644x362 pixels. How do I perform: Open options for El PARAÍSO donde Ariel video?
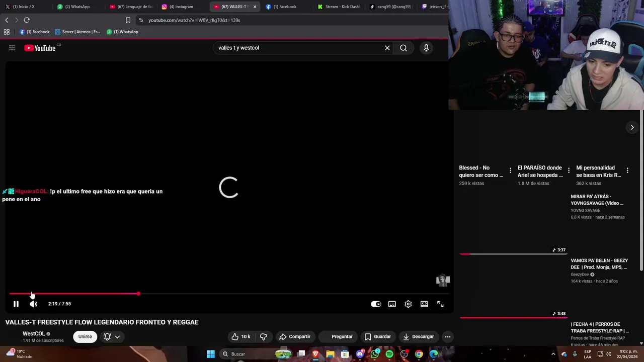pyautogui.click(x=569, y=170)
